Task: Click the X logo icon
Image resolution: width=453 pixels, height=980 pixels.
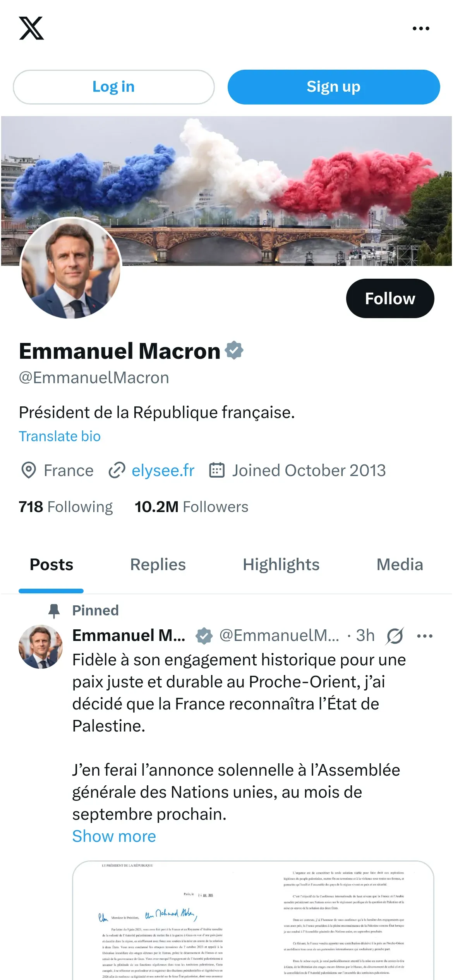Action: 31,28
